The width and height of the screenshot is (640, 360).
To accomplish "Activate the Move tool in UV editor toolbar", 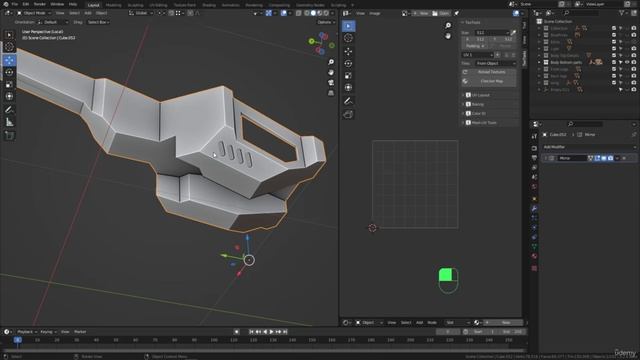I will click(348, 51).
